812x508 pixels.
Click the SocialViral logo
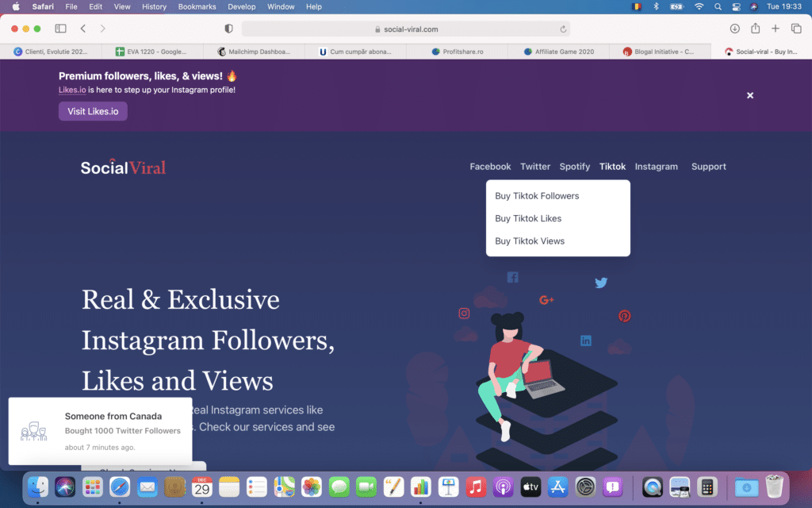coord(123,167)
